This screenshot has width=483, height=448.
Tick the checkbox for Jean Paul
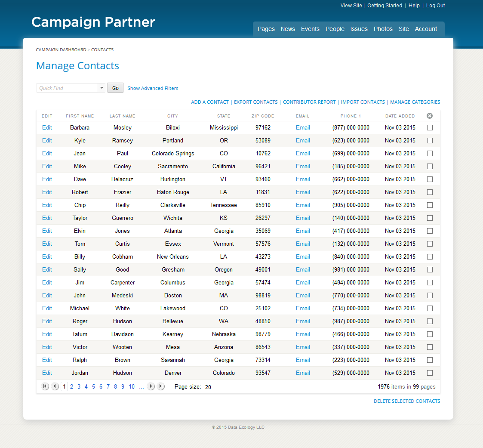tap(430, 154)
